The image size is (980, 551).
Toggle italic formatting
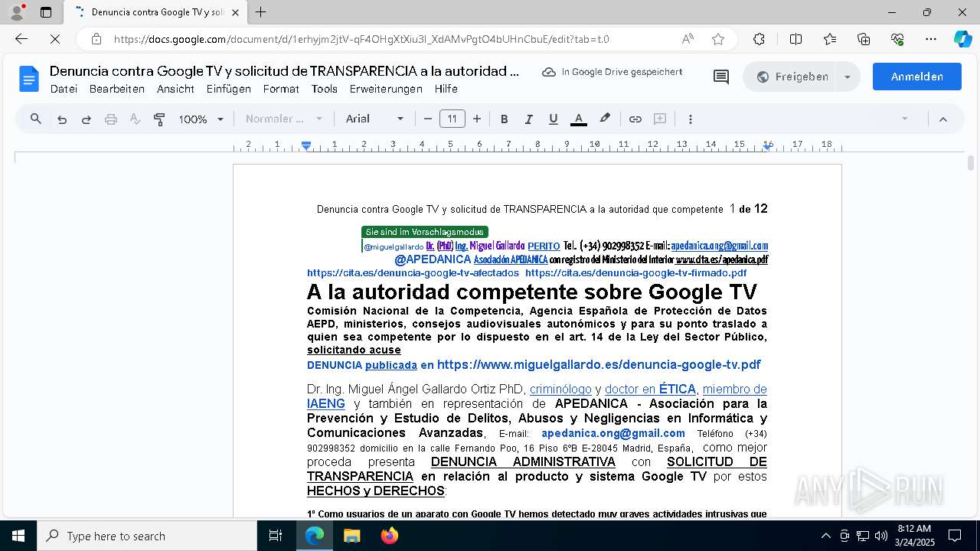[x=528, y=119]
